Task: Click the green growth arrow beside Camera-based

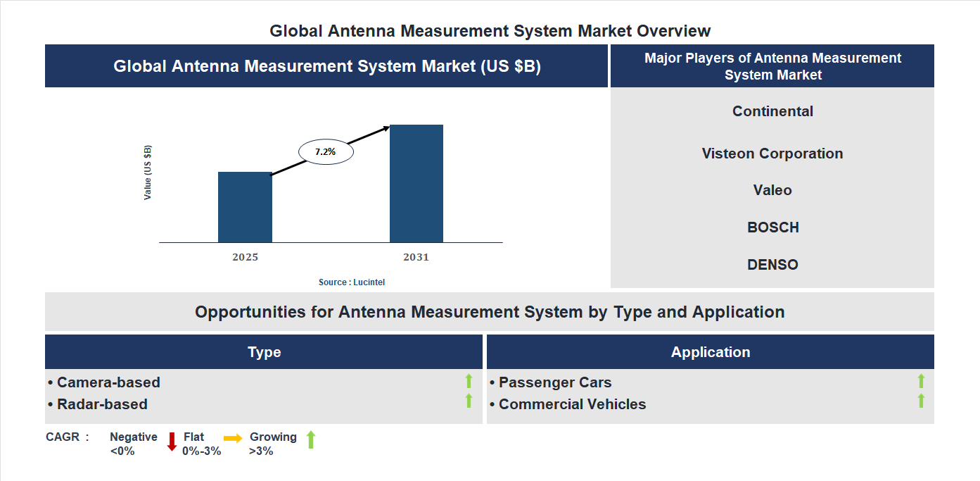Action: click(469, 382)
